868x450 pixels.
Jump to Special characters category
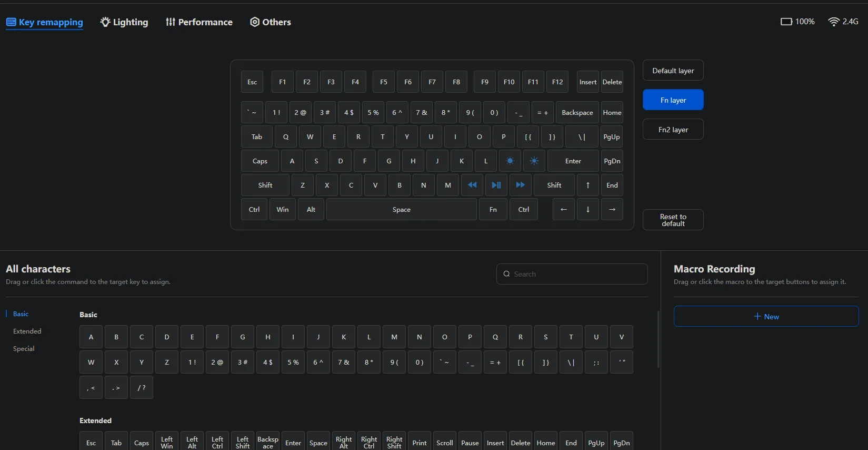pos(24,349)
